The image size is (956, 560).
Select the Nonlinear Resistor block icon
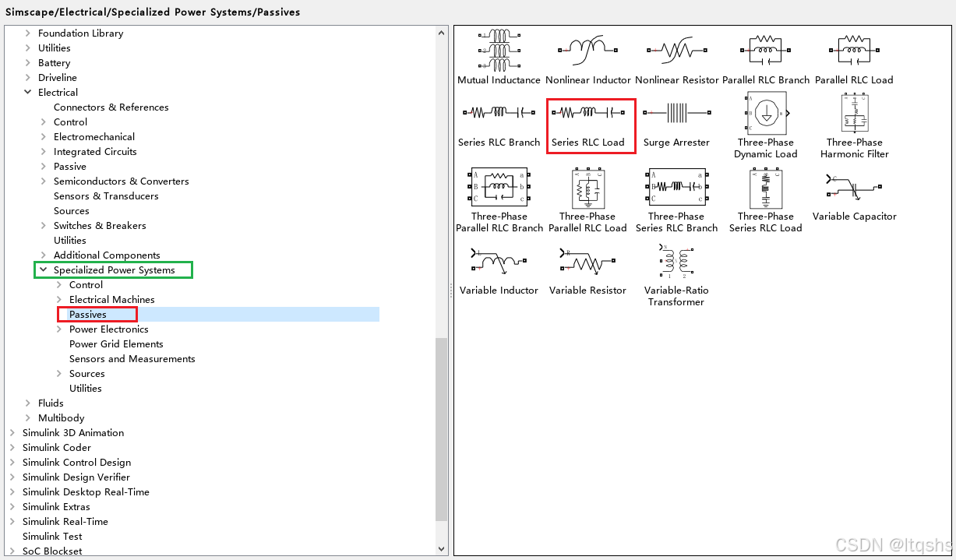(x=676, y=50)
